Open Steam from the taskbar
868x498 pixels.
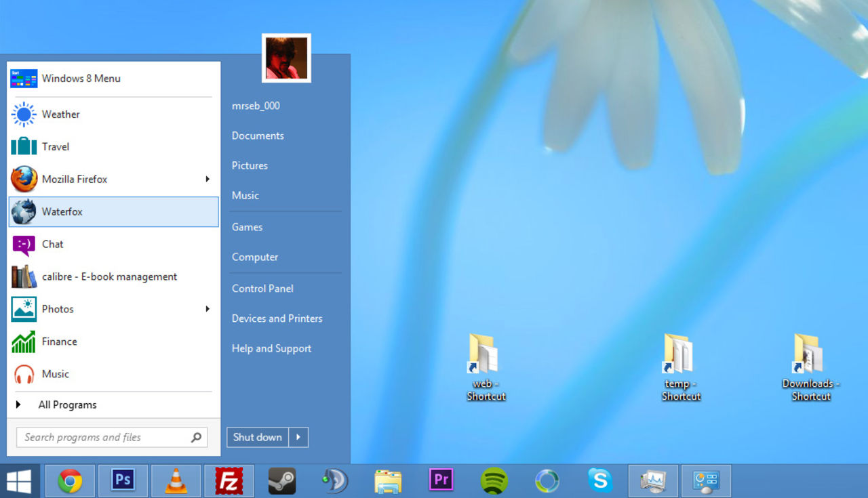click(x=282, y=480)
